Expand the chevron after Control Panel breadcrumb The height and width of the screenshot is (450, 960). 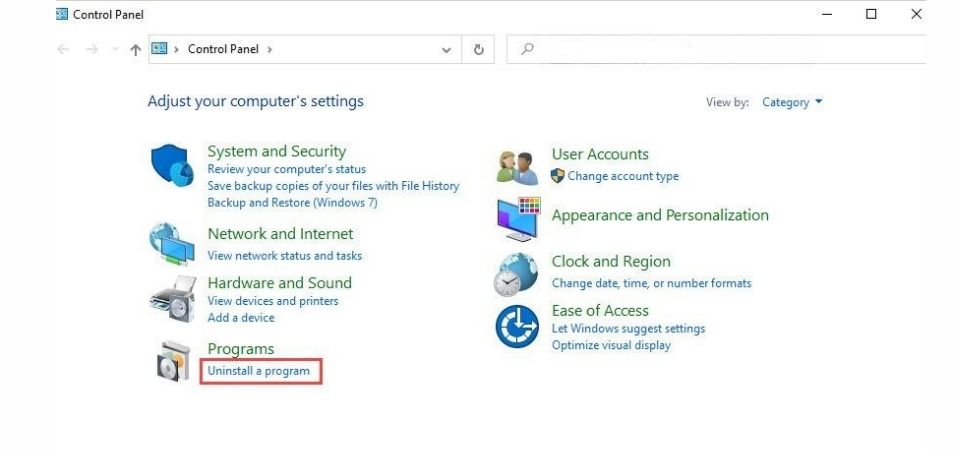click(x=269, y=49)
